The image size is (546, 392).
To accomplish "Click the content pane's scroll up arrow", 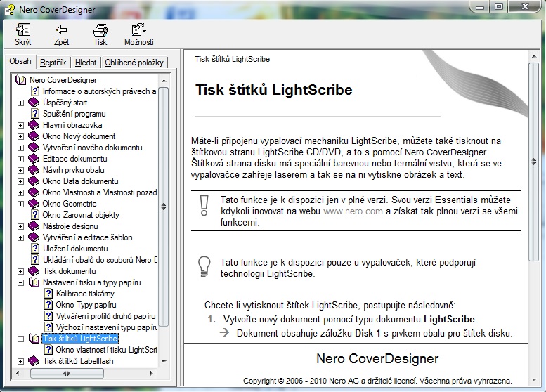I will (533, 56).
